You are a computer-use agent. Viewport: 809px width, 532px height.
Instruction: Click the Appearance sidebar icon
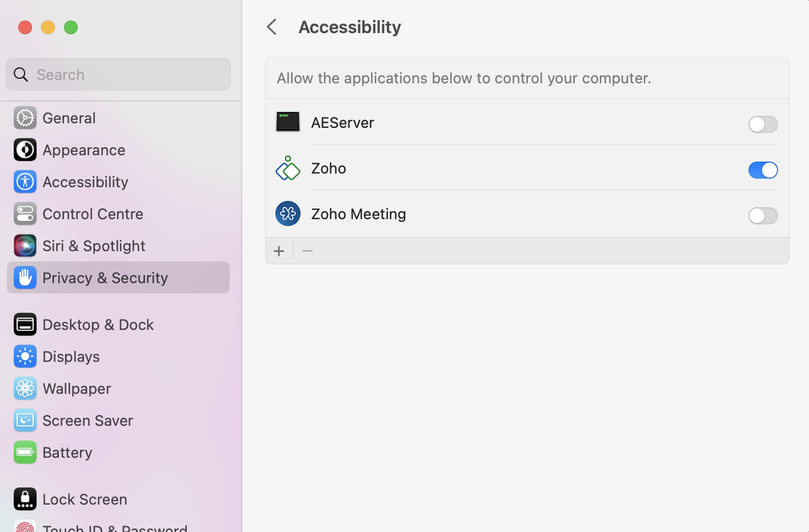25,150
